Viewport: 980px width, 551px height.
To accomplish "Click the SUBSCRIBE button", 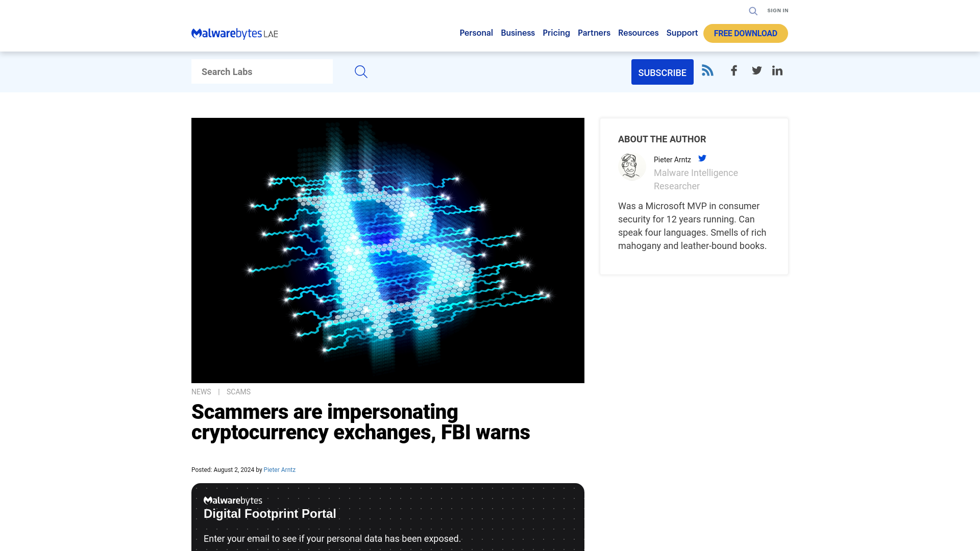I will [663, 72].
